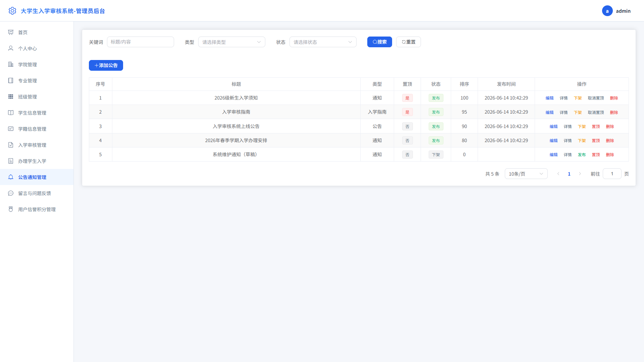
Task: Click the next page arrow
Action: (x=580, y=174)
